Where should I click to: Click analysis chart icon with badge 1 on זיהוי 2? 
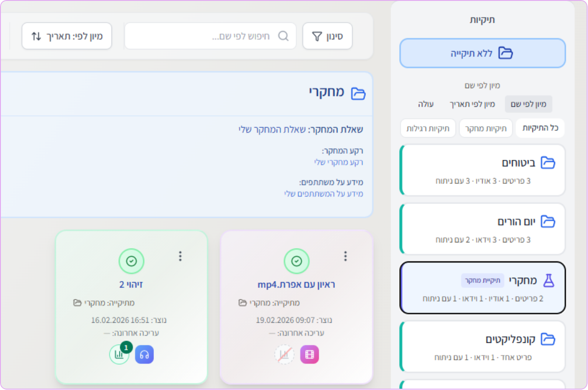[x=119, y=355]
